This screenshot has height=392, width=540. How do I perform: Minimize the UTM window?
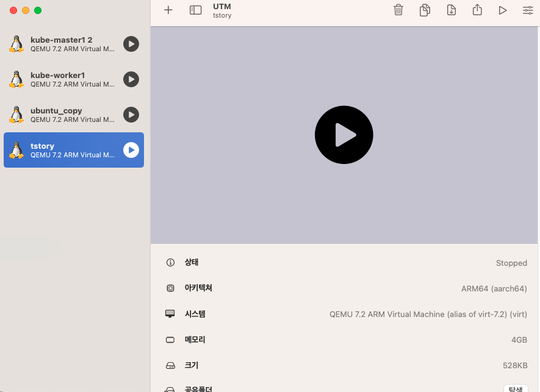26,10
